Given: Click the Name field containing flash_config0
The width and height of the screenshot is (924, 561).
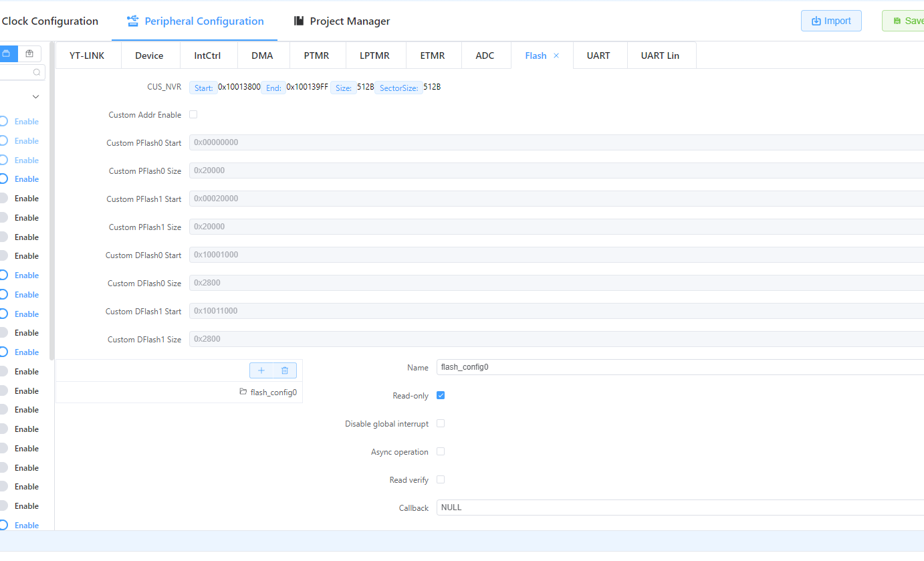Looking at the screenshot, I should [x=680, y=367].
